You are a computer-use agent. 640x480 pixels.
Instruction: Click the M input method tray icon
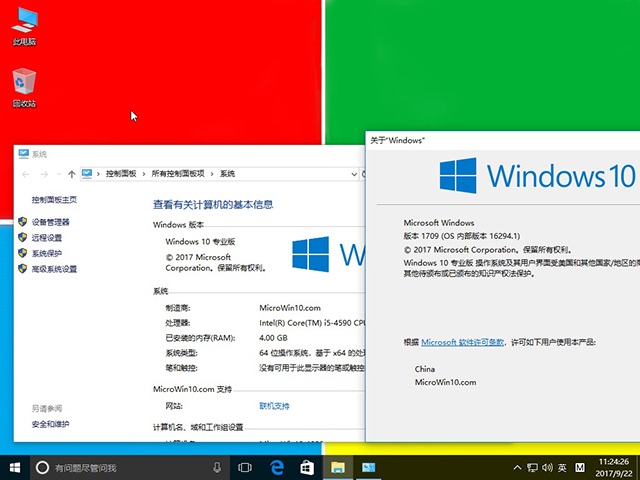(580, 468)
